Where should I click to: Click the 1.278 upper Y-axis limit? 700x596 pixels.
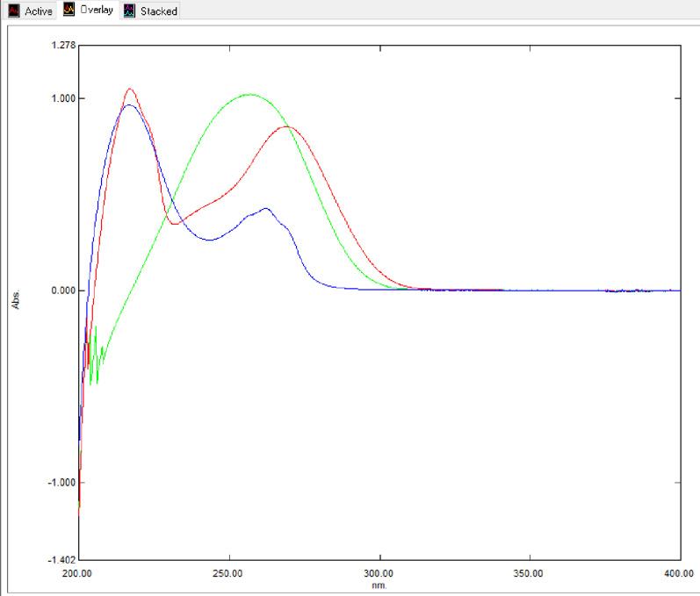tap(64, 45)
